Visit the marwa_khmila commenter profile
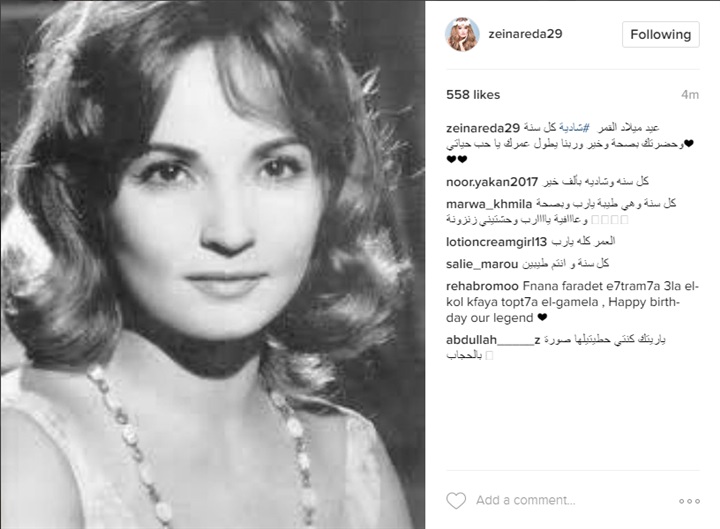The height and width of the screenshot is (529, 720). [489, 204]
